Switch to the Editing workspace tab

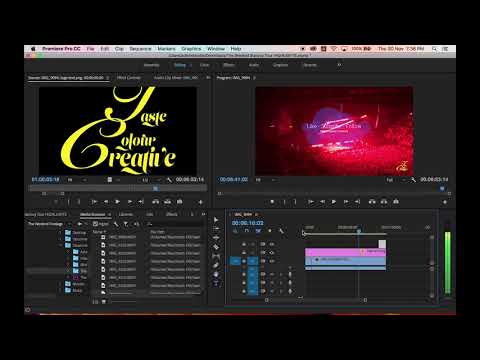coord(180,65)
